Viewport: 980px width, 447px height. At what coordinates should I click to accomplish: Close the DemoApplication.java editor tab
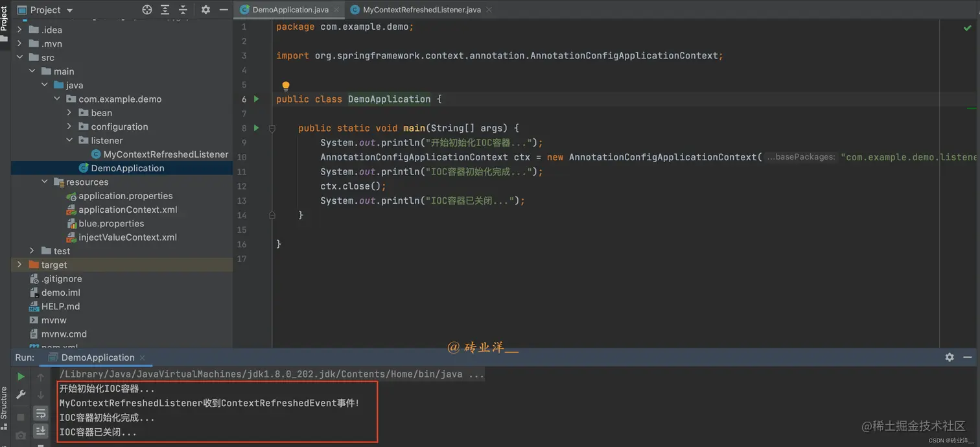(336, 10)
